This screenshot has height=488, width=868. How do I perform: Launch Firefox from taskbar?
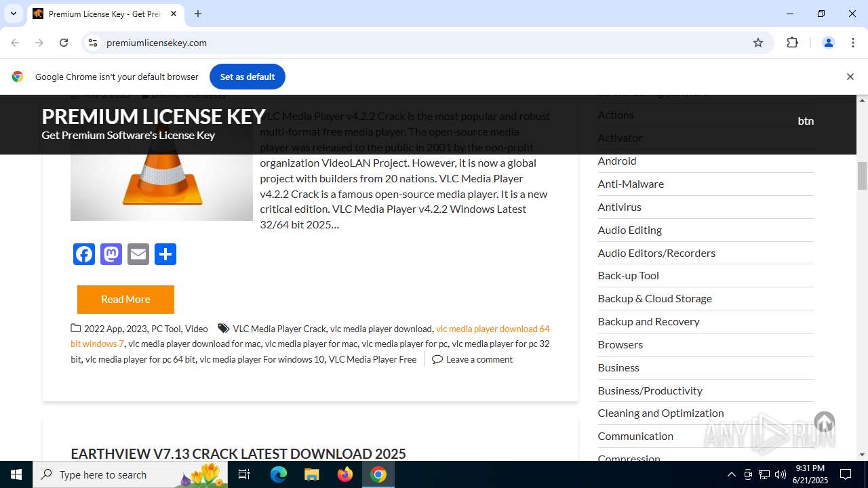344,474
